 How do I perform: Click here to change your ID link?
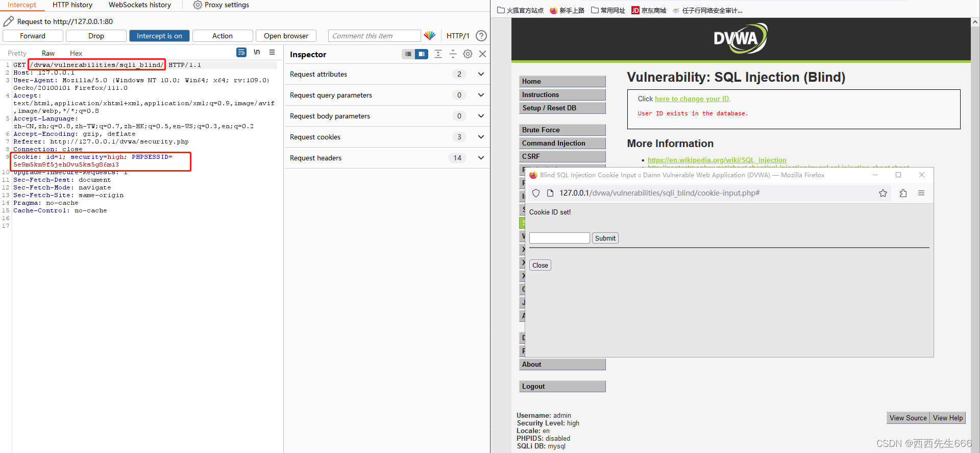click(x=692, y=99)
